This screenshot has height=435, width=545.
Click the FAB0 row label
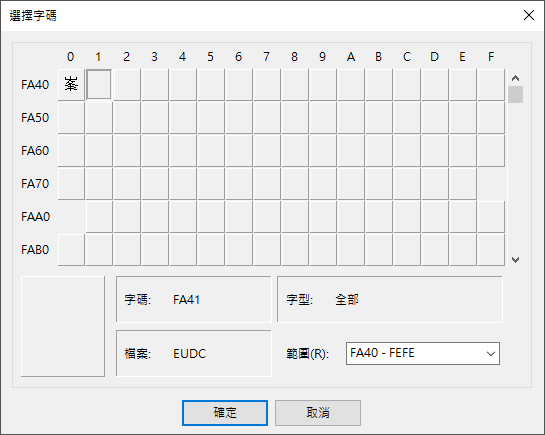(35, 250)
